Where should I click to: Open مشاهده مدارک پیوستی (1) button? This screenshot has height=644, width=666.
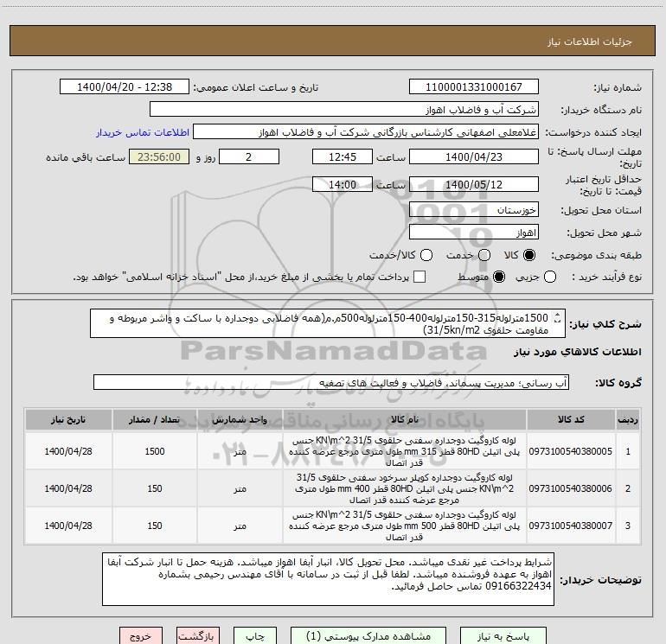tap(368, 636)
